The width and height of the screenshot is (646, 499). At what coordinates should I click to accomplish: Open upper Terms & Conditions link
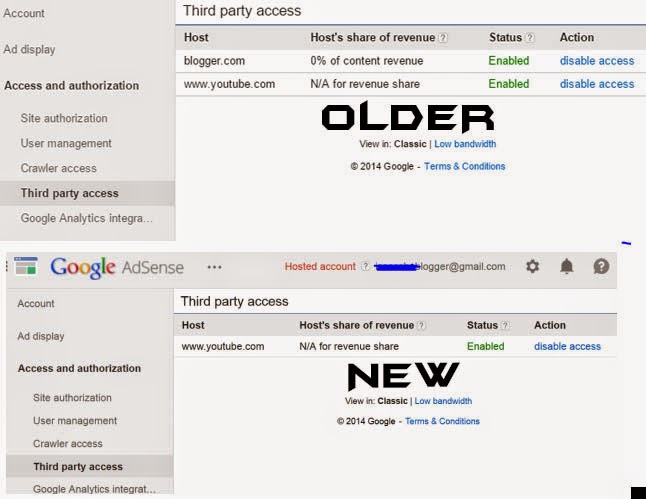coord(465,166)
